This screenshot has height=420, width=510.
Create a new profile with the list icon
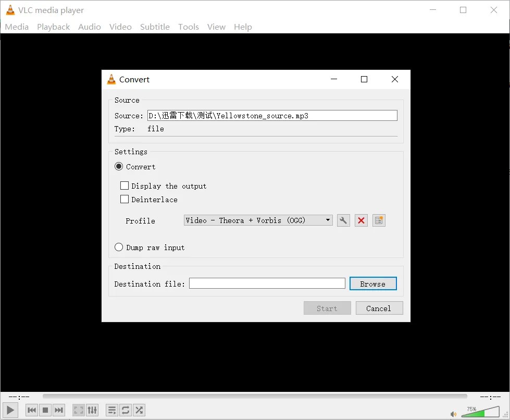point(379,220)
